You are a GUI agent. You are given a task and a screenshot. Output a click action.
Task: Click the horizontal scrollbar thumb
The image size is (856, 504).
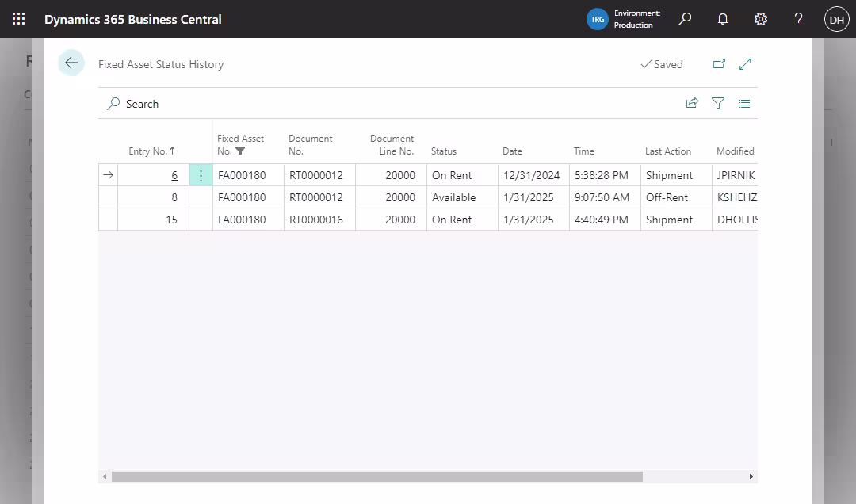[x=377, y=477]
